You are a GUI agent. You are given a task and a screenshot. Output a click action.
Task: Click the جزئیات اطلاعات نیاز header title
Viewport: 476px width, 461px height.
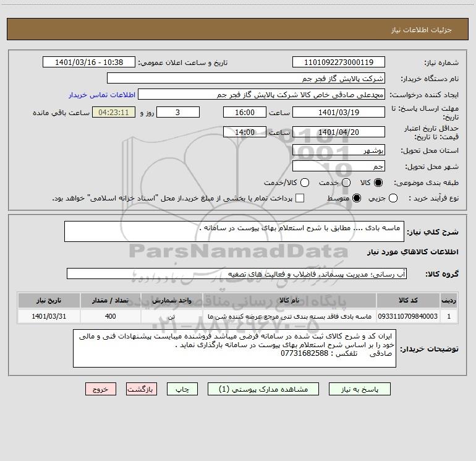422,30
